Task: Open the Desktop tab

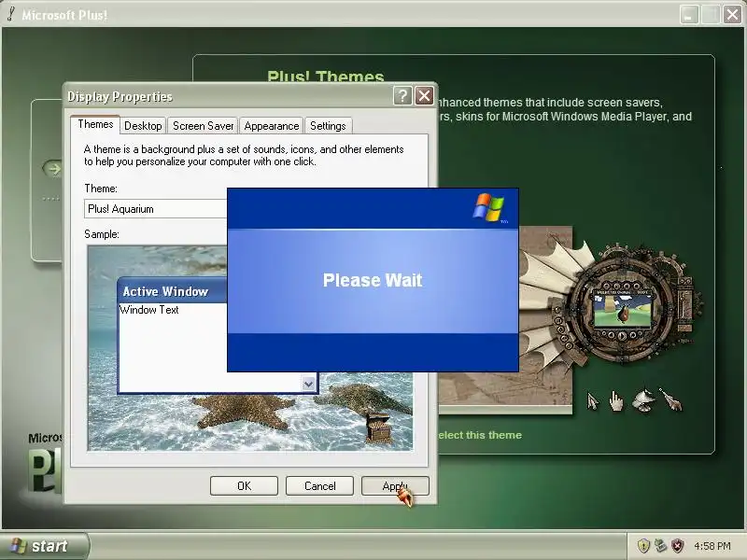Action: [x=143, y=126]
